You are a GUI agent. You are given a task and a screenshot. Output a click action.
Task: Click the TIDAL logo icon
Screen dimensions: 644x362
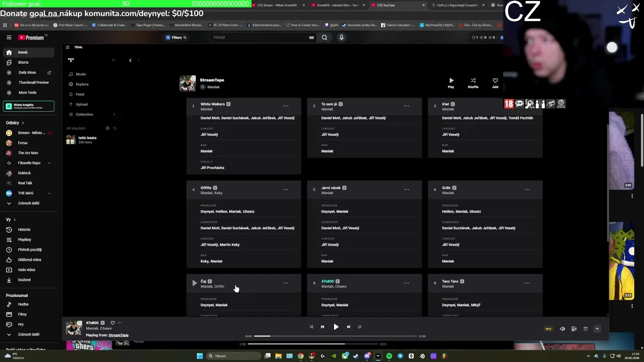pyautogui.click(x=71, y=60)
